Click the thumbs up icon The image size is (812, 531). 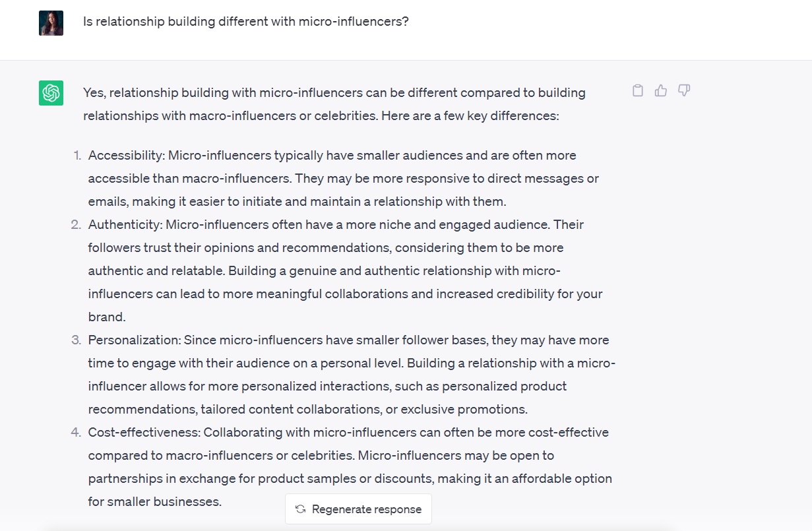pyautogui.click(x=661, y=91)
